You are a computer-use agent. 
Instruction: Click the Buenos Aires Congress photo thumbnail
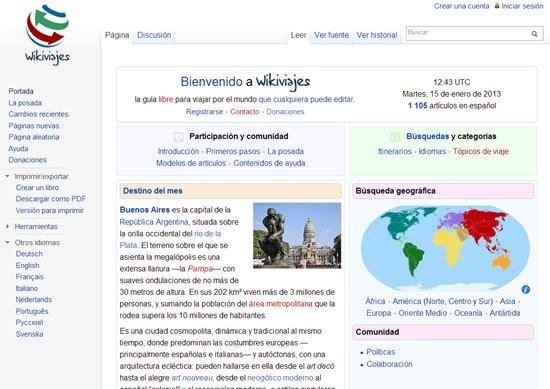(x=297, y=236)
